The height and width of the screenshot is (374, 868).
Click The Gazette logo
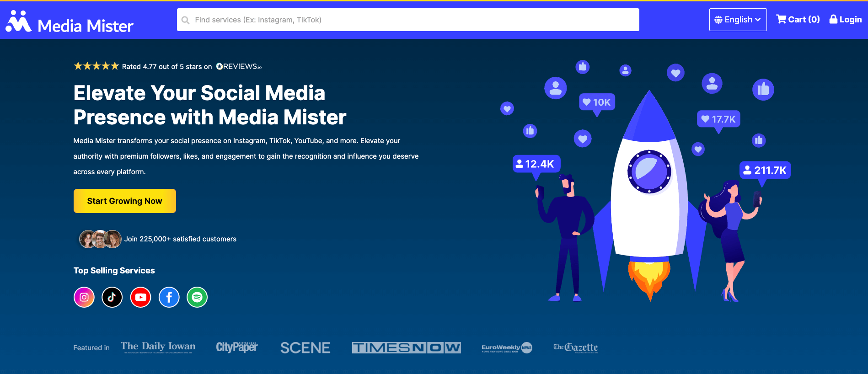pyautogui.click(x=575, y=347)
